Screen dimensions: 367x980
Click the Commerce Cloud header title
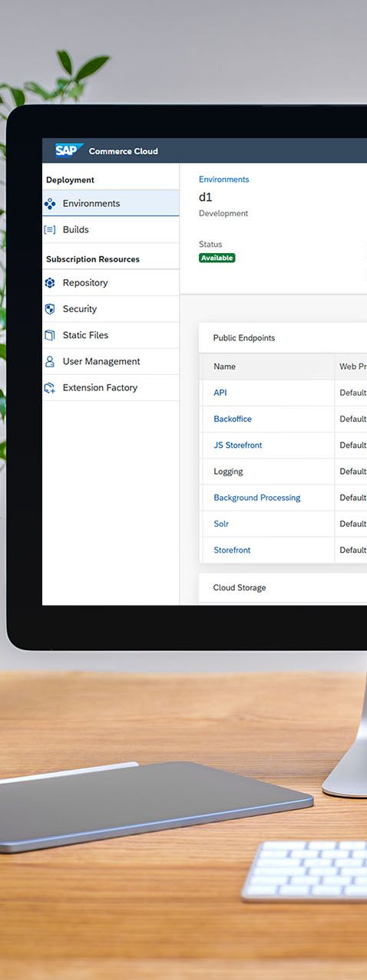[124, 151]
